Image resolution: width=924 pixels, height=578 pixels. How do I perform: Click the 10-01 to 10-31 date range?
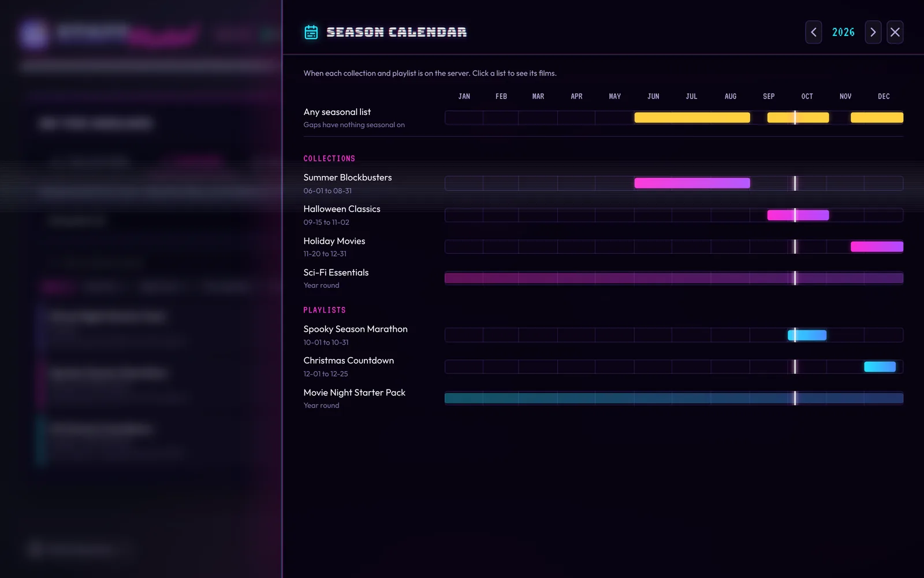(x=326, y=343)
